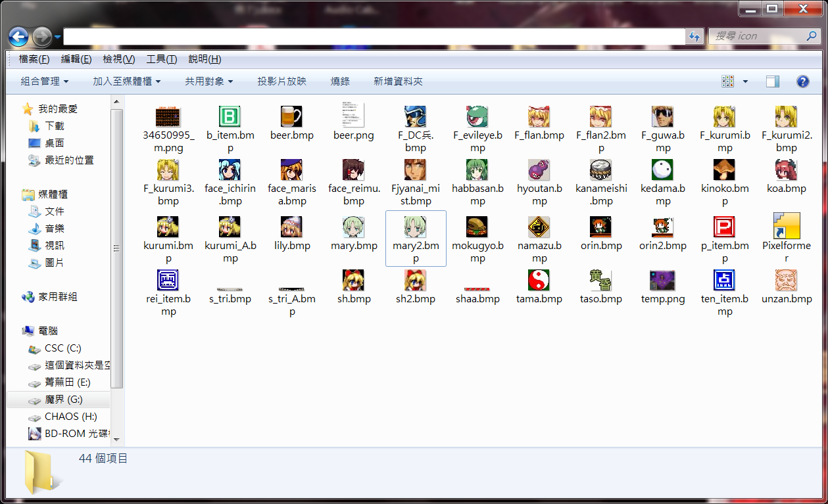Open the view options dropdown arrow
Viewport: 828px width, 504px height.
pos(745,81)
